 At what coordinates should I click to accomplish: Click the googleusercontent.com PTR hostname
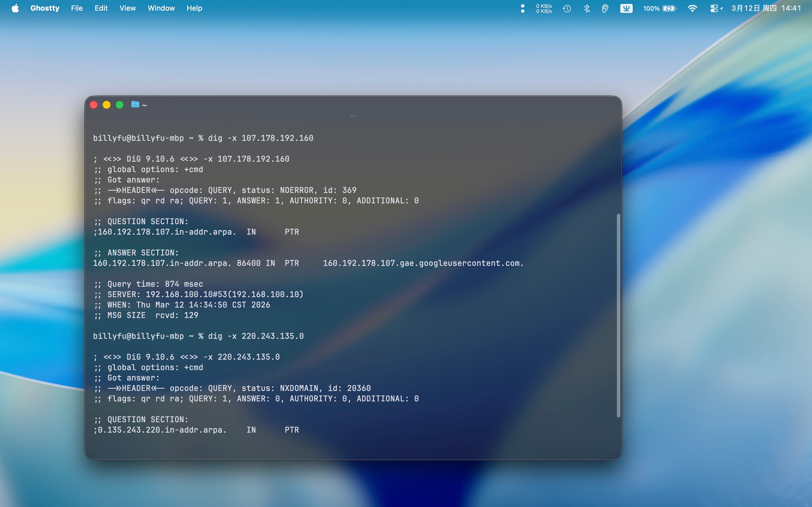(x=423, y=263)
